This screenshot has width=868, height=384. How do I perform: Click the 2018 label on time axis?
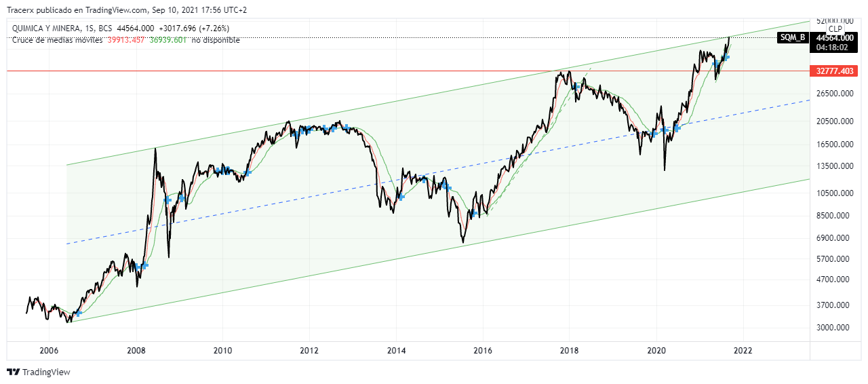(569, 351)
